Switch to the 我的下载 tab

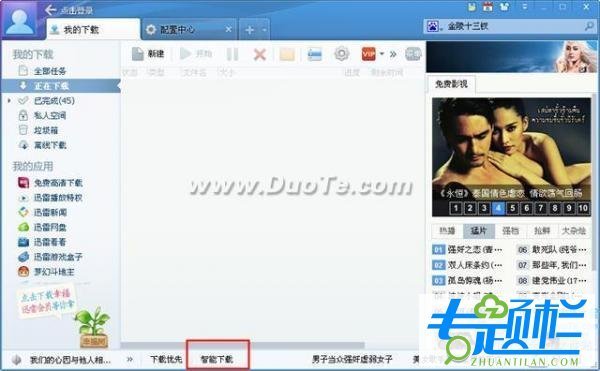[x=93, y=29]
